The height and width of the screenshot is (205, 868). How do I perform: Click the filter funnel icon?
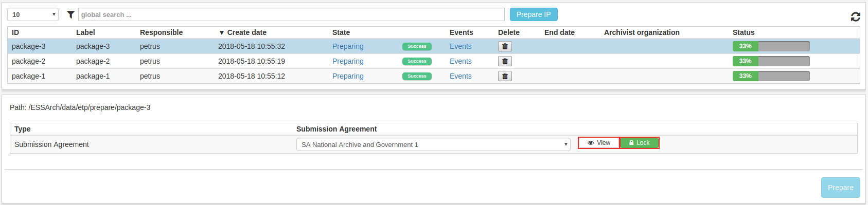71,15
